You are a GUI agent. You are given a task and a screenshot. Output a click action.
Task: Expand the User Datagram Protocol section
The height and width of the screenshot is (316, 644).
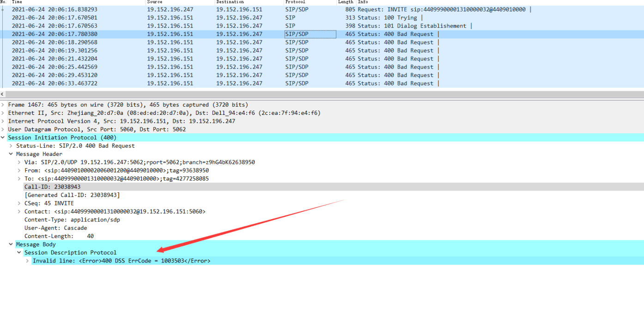[3, 130]
